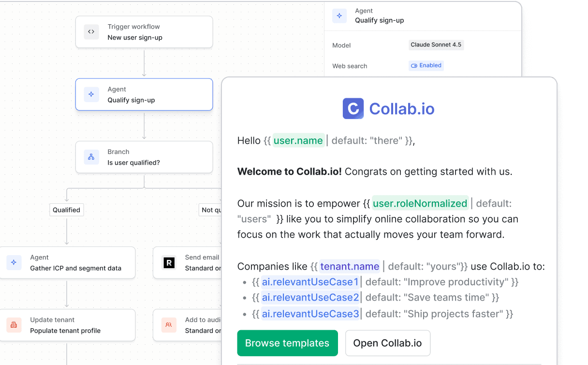Viewport: 588px width, 365px height.
Task: Click the Update tenant building icon
Action: coord(14,325)
